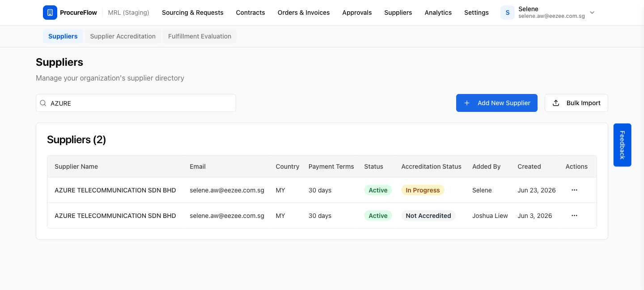The image size is (644, 290).
Task: Click email cell in the Joshua Liew row
Action: [x=227, y=216]
